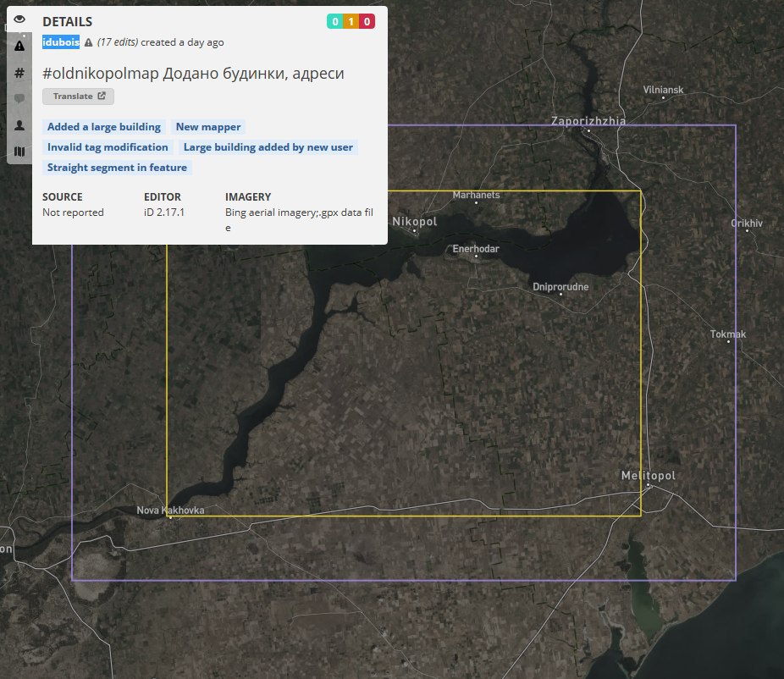The image size is (784, 679).
Task: Open the comments speech bubble tab
Action: 19,98
